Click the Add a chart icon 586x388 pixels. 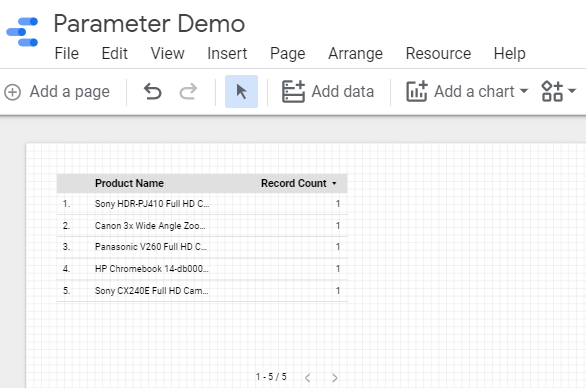(x=417, y=92)
